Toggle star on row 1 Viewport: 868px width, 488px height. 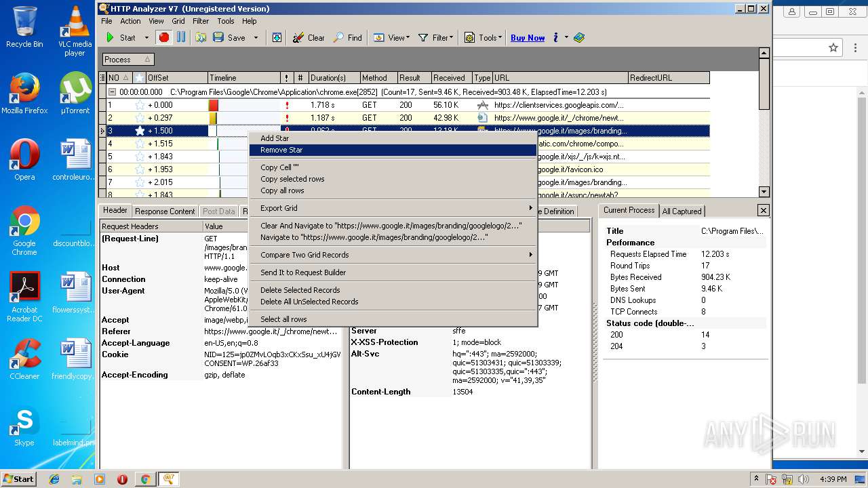pyautogui.click(x=140, y=105)
